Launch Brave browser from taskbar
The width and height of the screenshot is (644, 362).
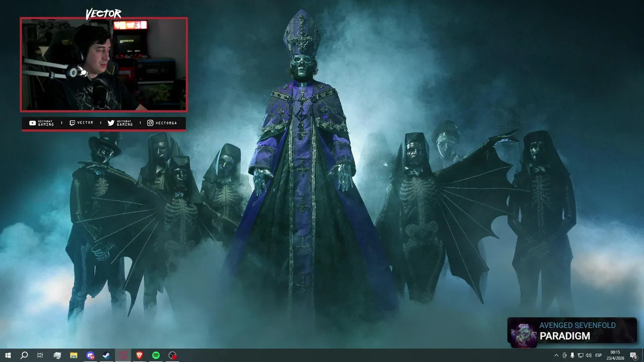tap(139, 355)
